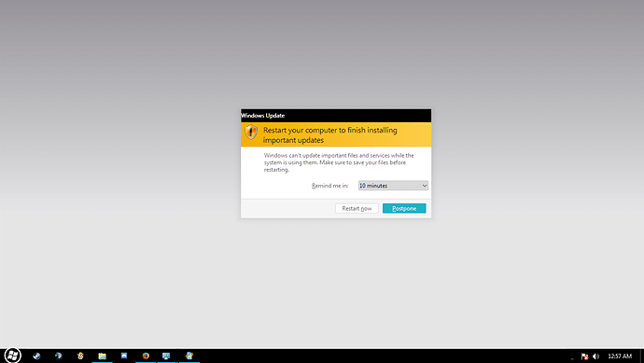The height and width of the screenshot is (363, 644).
Task: Click the Restart now button
Action: click(x=357, y=209)
